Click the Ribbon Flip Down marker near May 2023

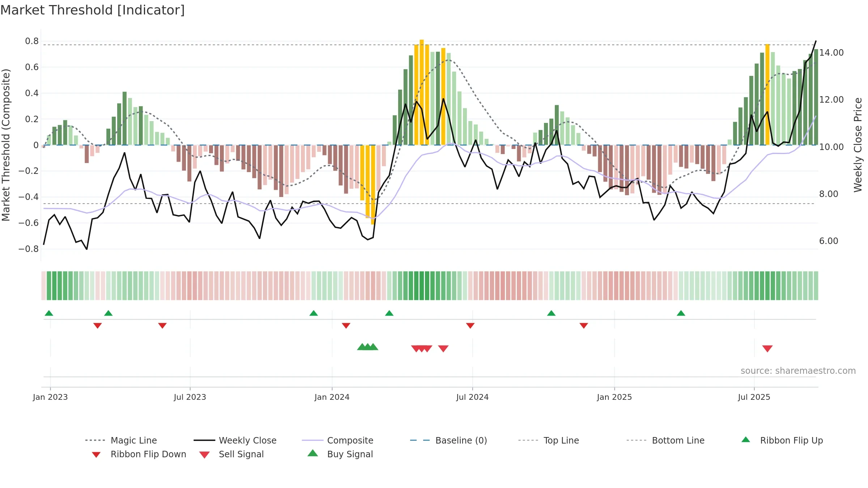click(x=162, y=326)
